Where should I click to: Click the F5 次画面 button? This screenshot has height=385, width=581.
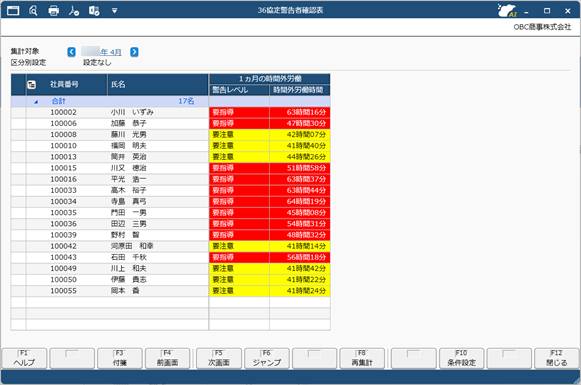[x=219, y=358]
